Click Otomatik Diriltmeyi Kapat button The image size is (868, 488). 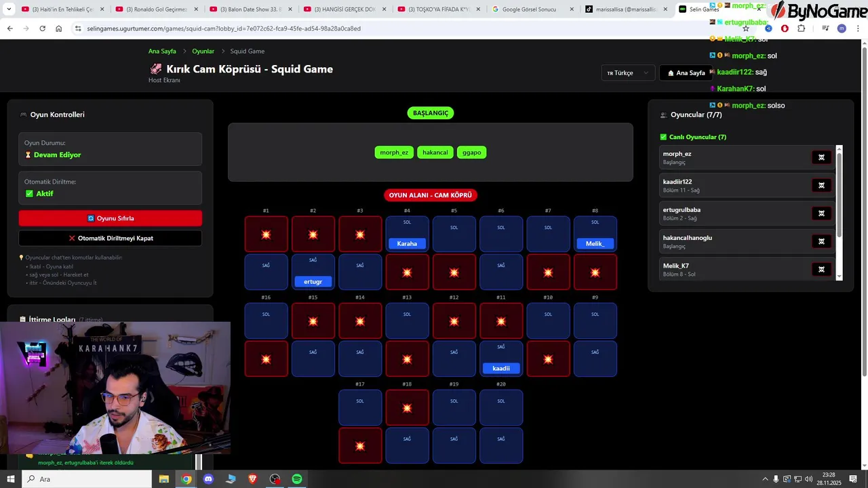click(111, 238)
